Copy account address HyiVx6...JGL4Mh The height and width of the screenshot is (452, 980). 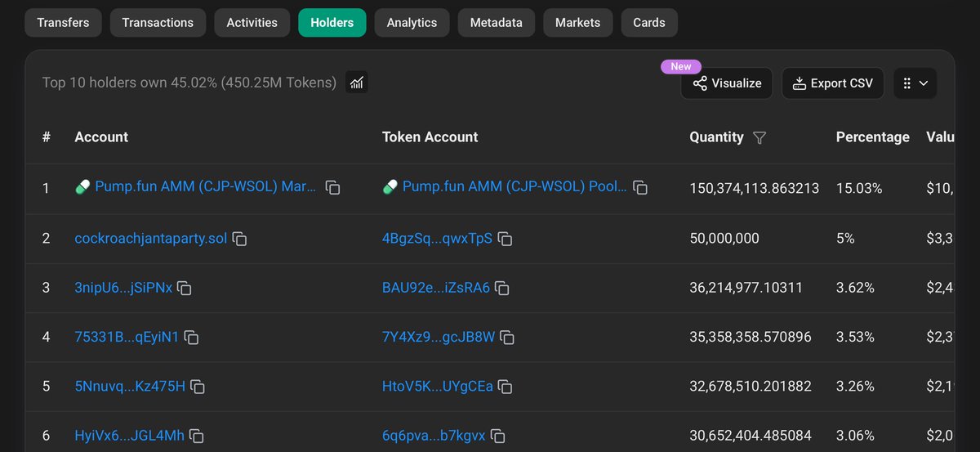197,436
